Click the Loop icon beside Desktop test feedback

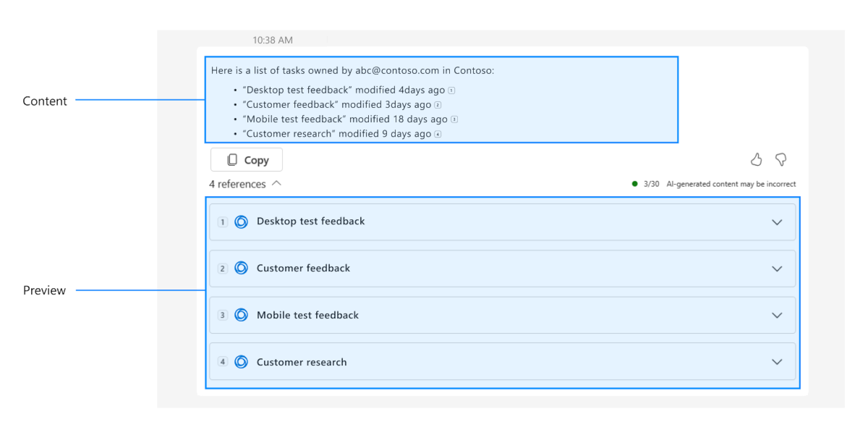(x=242, y=222)
